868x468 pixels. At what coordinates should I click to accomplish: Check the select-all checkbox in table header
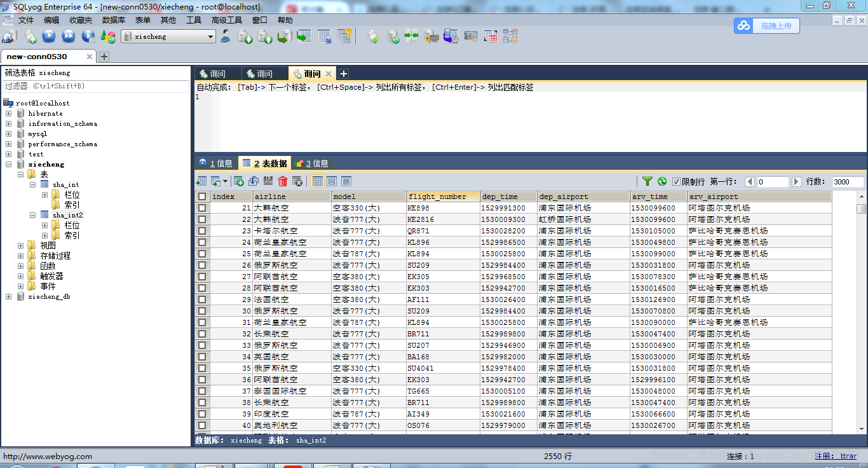coord(202,196)
